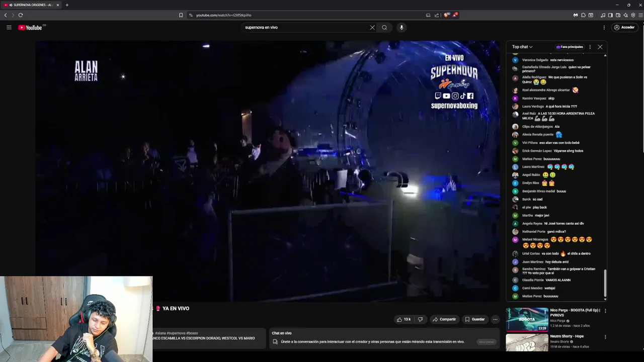Click the #supernova hashtag link
644x362 pixels.
pyautogui.click(x=177, y=333)
